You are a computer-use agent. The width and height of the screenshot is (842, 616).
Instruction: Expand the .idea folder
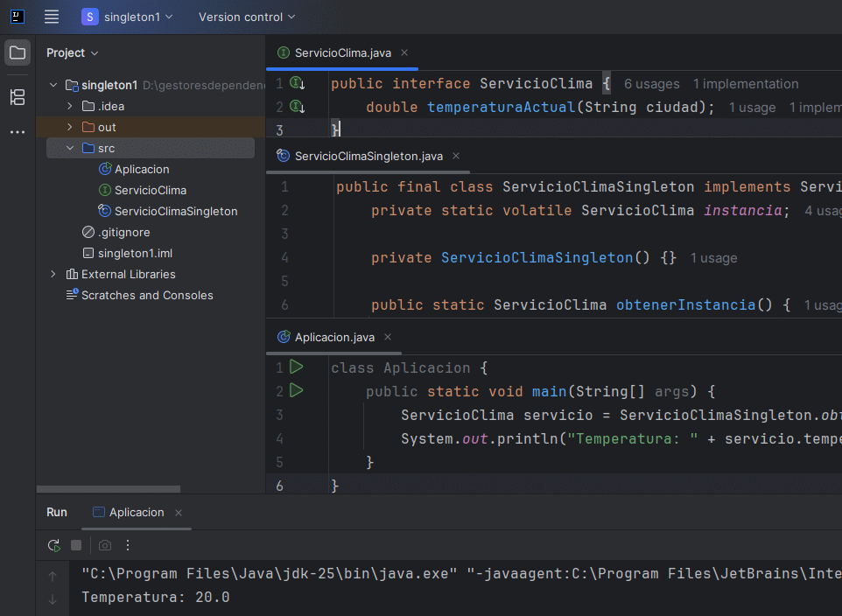point(70,106)
